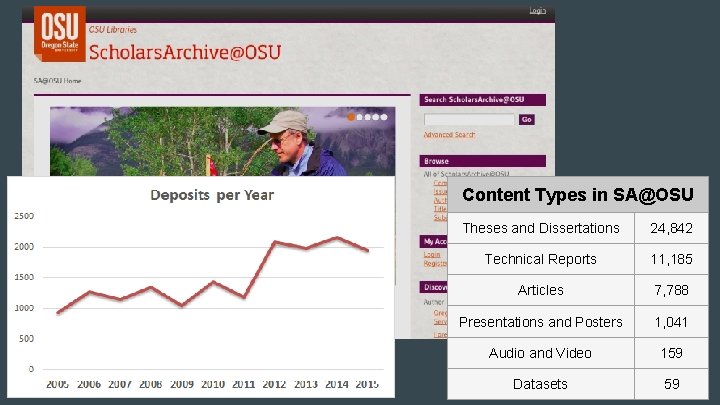Image resolution: width=720 pixels, height=405 pixels.
Task: Go to SA@OSU Home breadcrumb
Action: [x=57, y=81]
